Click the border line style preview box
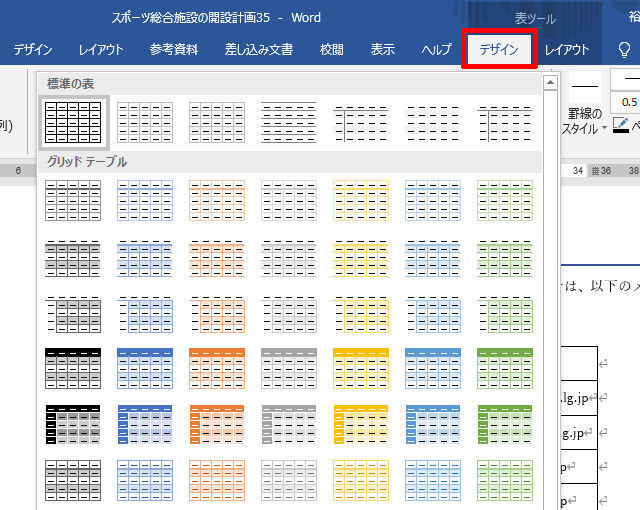The height and width of the screenshot is (510, 640). click(585, 87)
